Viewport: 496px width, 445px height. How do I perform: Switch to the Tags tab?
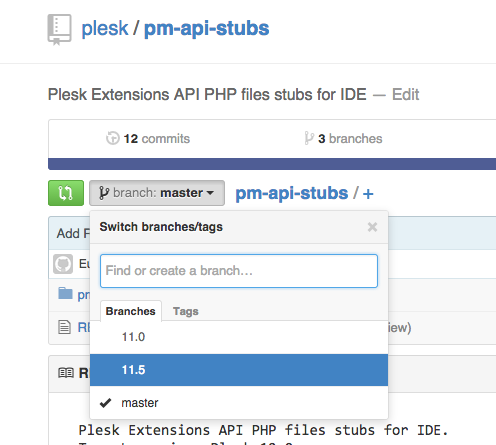coord(186,311)
